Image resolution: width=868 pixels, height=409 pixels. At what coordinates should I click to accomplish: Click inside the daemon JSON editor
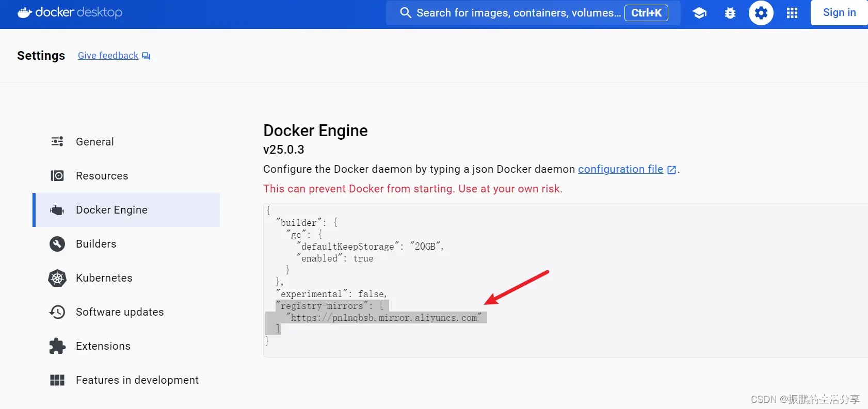(566, 280)
